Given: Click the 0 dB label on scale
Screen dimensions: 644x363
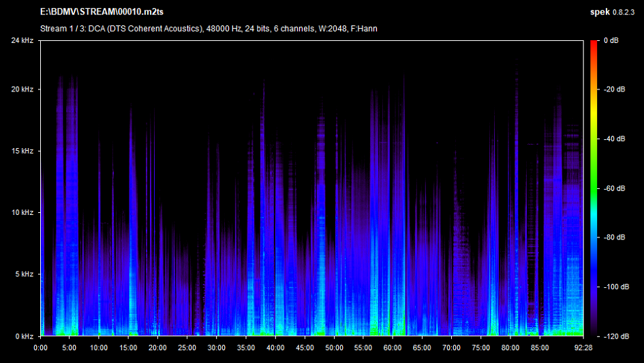Looking at the screenshot, I should click(611, 41).
